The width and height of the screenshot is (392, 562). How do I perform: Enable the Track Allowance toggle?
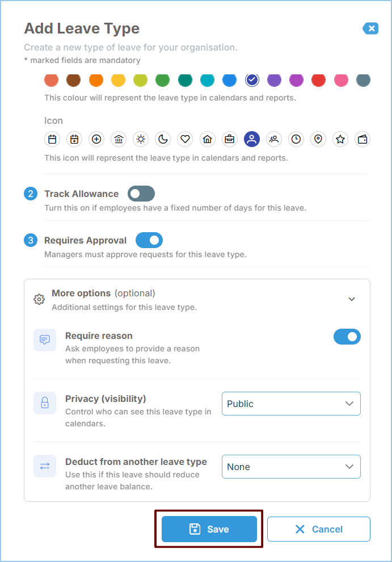[141, 194]
